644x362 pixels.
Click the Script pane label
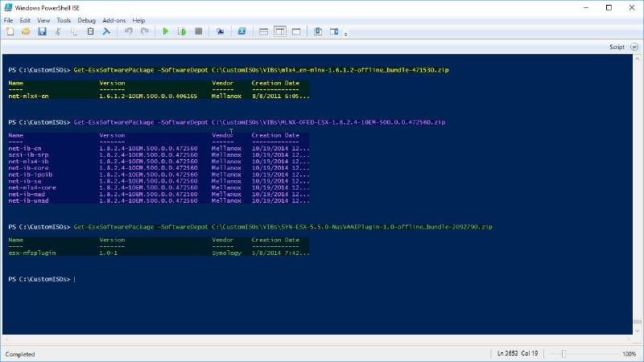click(617, 47)
